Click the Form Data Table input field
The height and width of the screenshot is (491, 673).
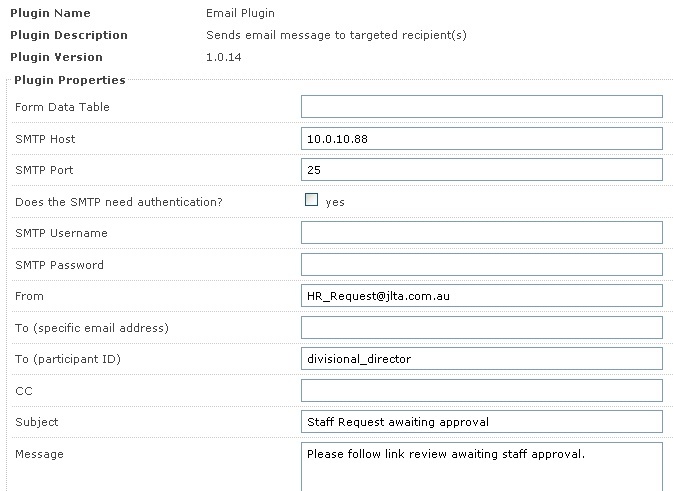click(x=481, y=107)
